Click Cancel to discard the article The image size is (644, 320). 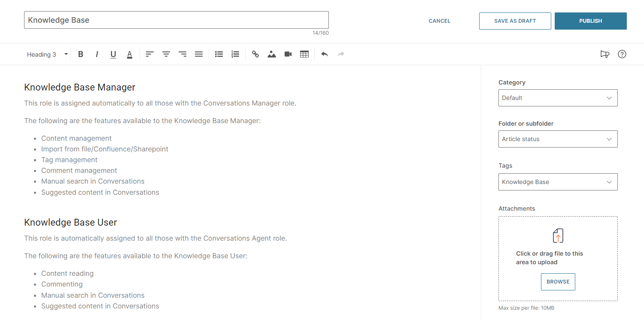tap(440, 21)
